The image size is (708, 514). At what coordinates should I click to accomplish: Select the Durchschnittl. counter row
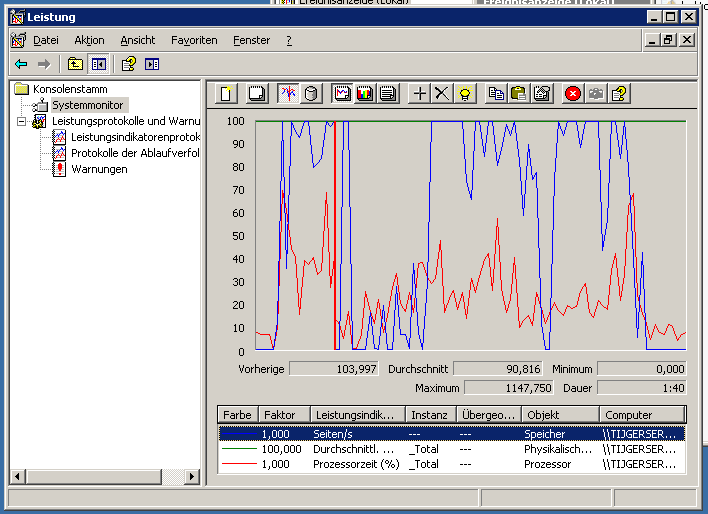click(x=452, y=449)
